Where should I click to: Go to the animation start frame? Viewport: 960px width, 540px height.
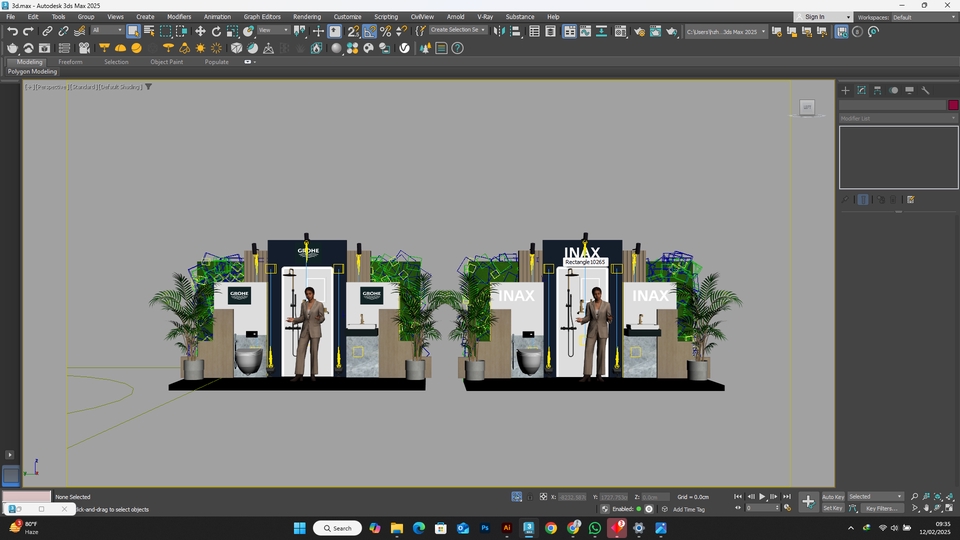pyautogui.click(x=738, y=497)
